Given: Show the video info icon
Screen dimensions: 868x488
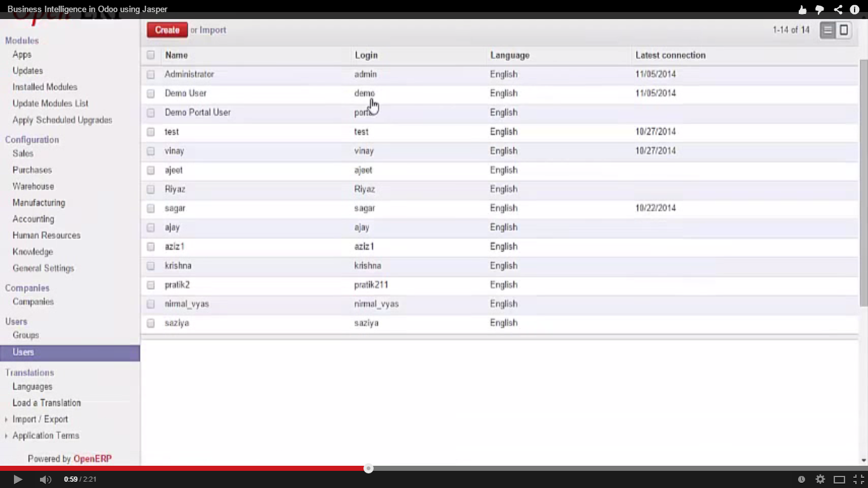Looking at the screenshot, I should pos(855,10).
